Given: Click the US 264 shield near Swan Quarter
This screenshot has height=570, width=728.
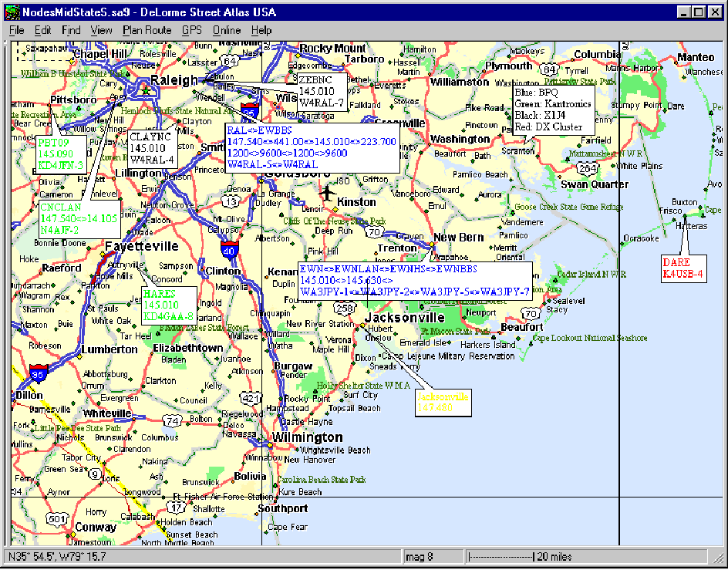Looking at the screenshot, I should (588, 168).
